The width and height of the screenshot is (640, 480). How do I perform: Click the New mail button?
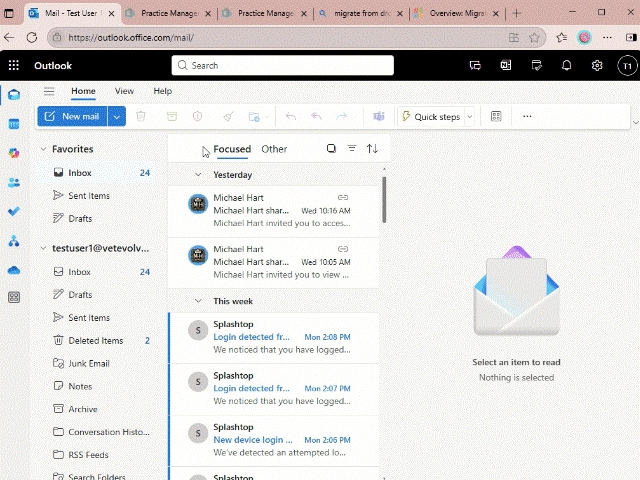tap(72, 116)
